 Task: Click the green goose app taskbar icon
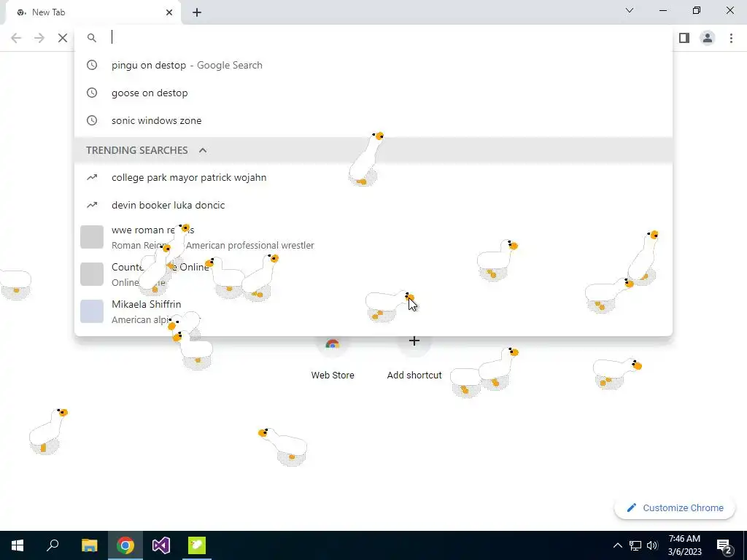point(197,545)
